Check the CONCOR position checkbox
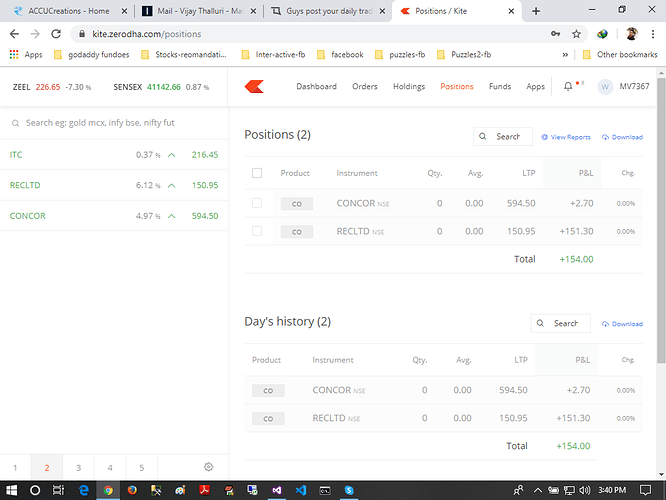The height and width of the screenshot is (500, 666). pos(257,203)
